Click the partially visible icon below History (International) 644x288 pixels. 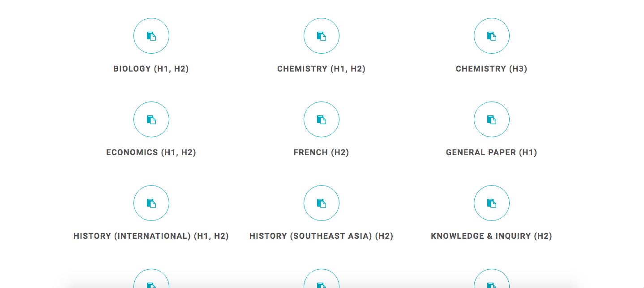pyautogui.click(x=151, y=280)
